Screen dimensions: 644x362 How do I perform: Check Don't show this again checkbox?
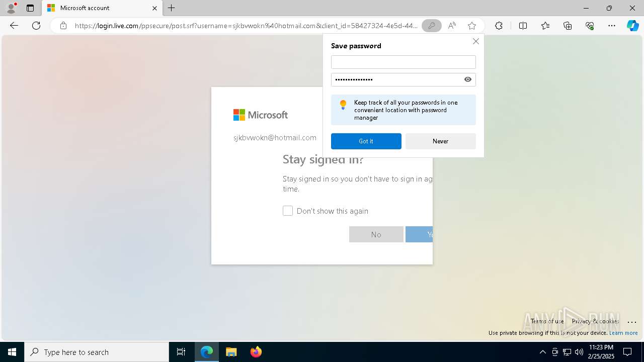click(x=288, y=211)
